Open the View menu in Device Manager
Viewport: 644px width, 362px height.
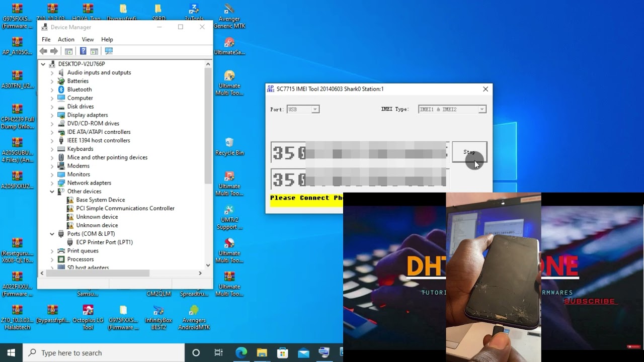88,39
